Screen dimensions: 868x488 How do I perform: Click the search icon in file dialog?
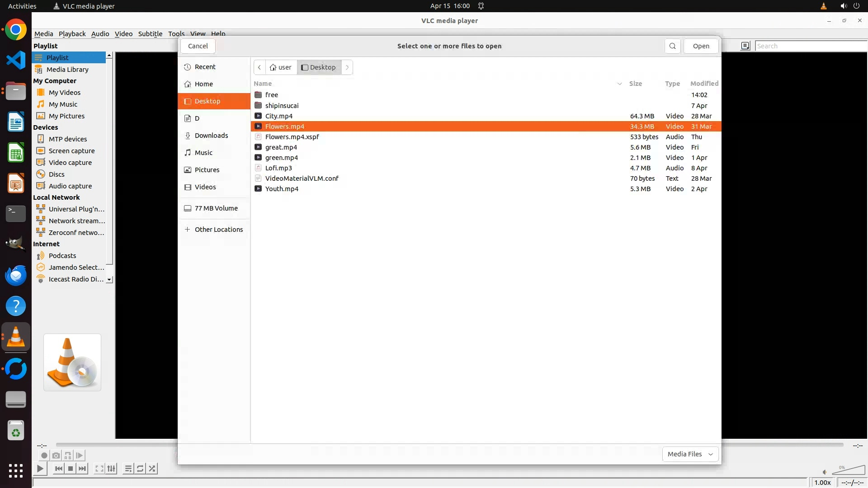(x=672, y=46)
